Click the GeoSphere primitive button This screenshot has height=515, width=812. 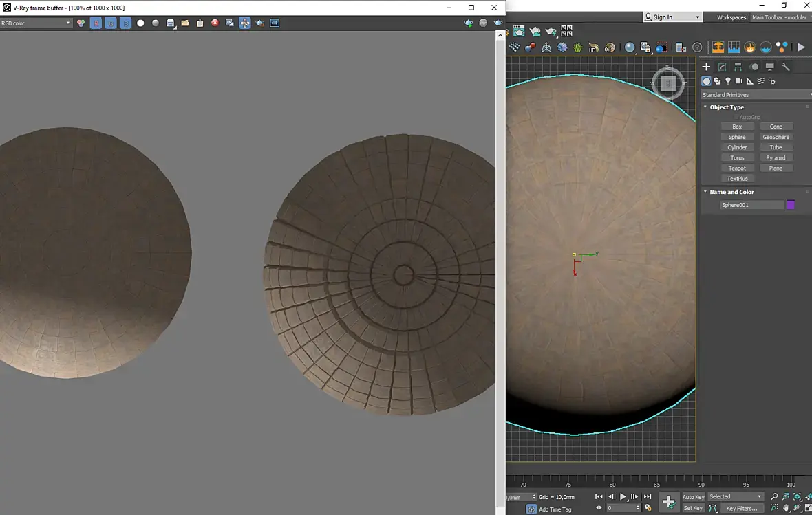coord(776,137)
